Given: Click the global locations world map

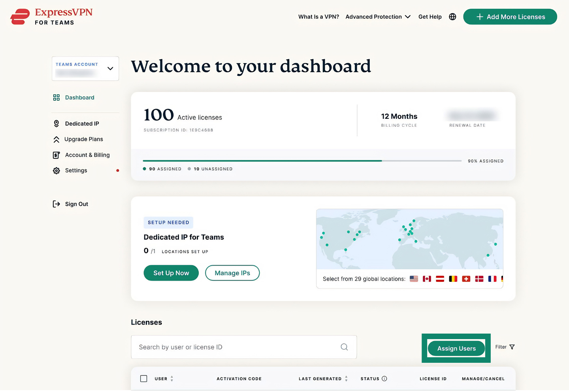Looking at the screenshot, I should (x=410, y=239).
